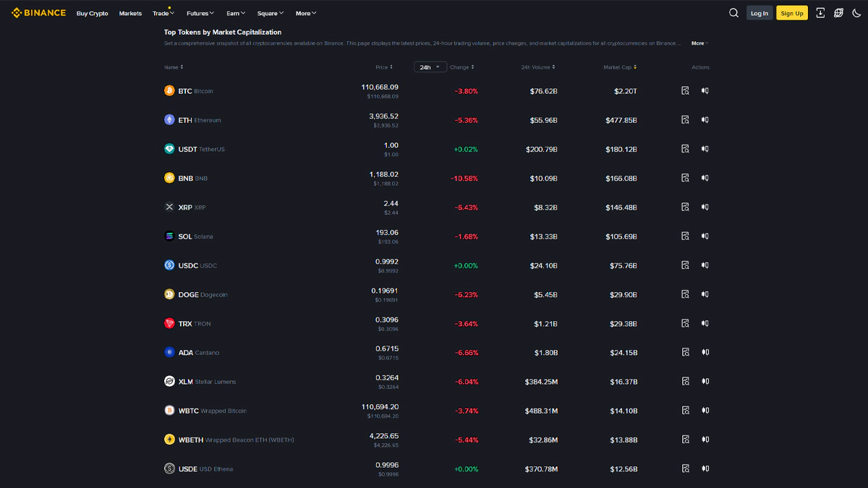Sort the table by Price column
This screenshot has width=868, height=488.
tap(383, 67)
